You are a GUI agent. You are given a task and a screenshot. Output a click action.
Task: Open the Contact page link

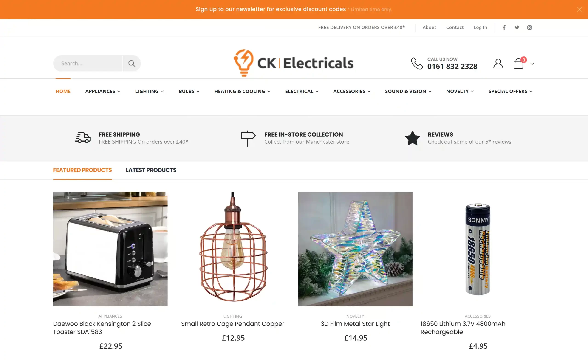[x=455, y=28]
